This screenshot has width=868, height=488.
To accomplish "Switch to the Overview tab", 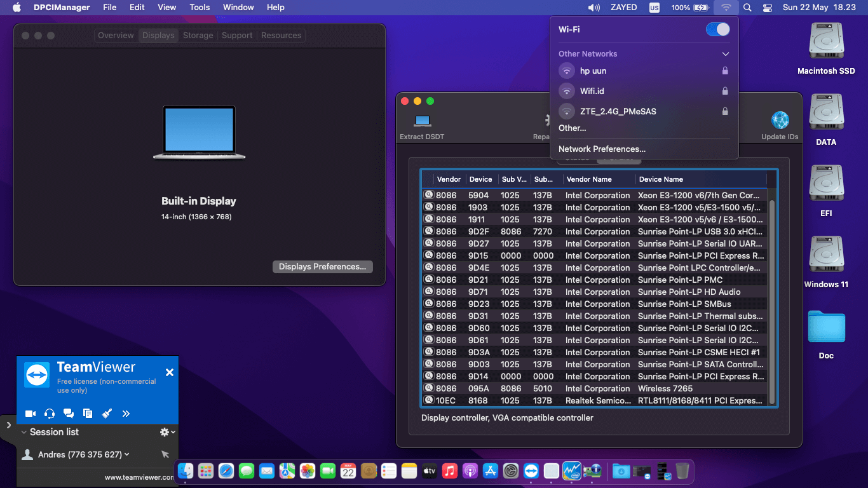I will click(x=116, y=36).
